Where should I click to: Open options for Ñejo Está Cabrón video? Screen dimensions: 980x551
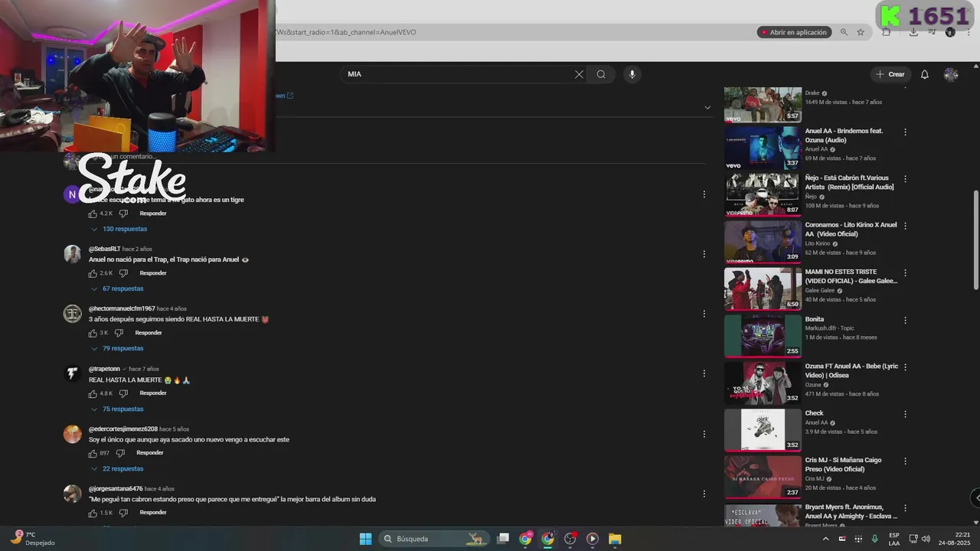click(905, 179)
